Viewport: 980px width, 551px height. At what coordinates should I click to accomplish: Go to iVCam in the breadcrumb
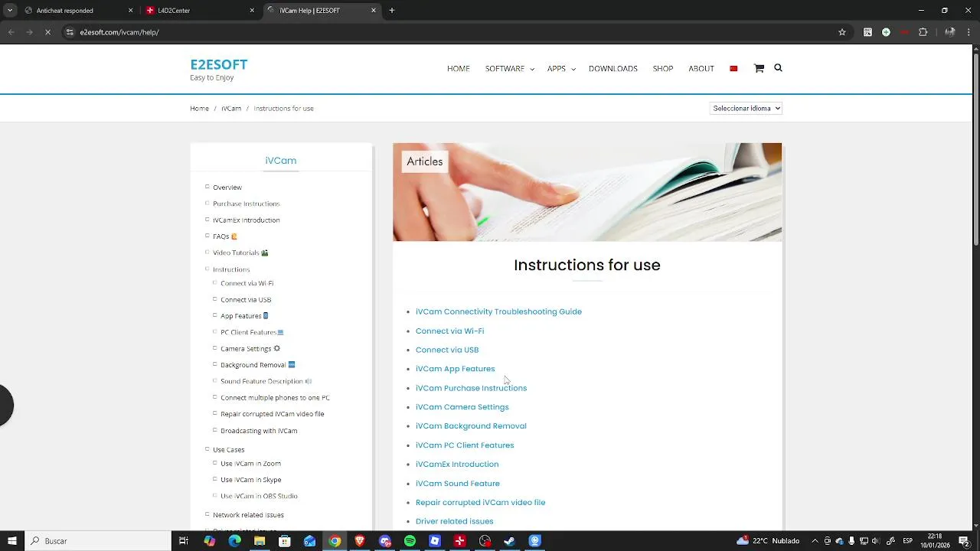coord(231,109)
